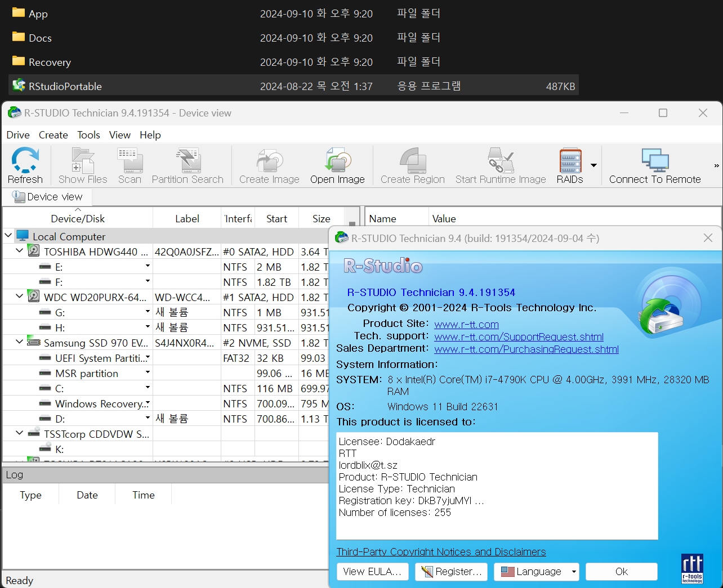The width and height of the screenshot is (723, 588).
Task: Select the TSSTcorp optical drive icon
Action: point(34,433)
